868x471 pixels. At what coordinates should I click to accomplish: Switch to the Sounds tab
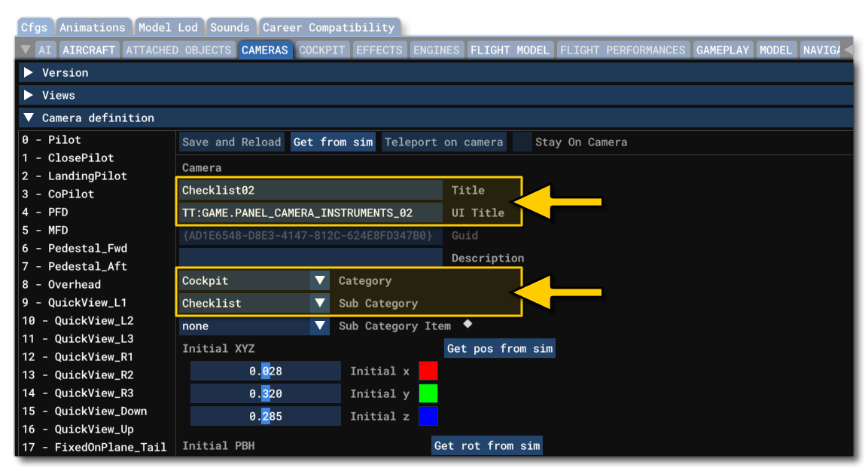pos(230,26)
